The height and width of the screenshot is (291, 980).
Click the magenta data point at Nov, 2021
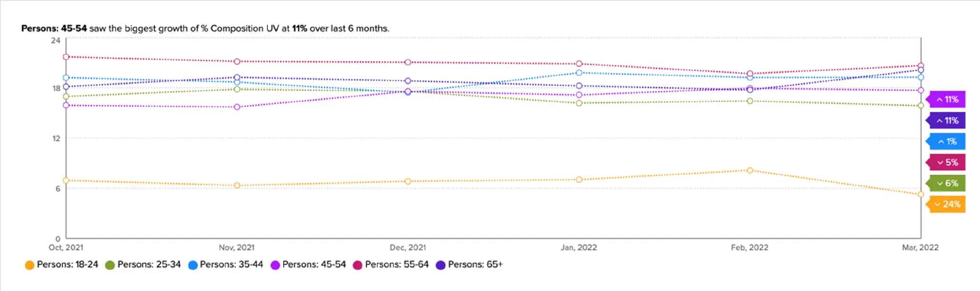(237, 107)
